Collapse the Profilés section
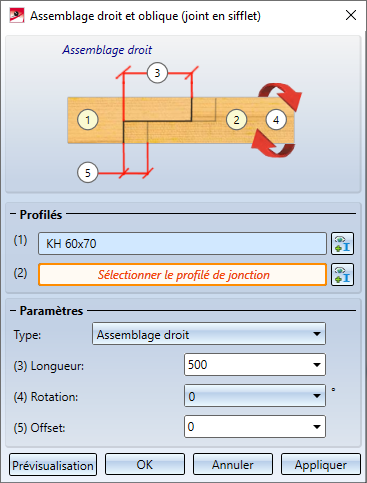The width and height of the screenshot is (367, 483). tap(13, 214)
